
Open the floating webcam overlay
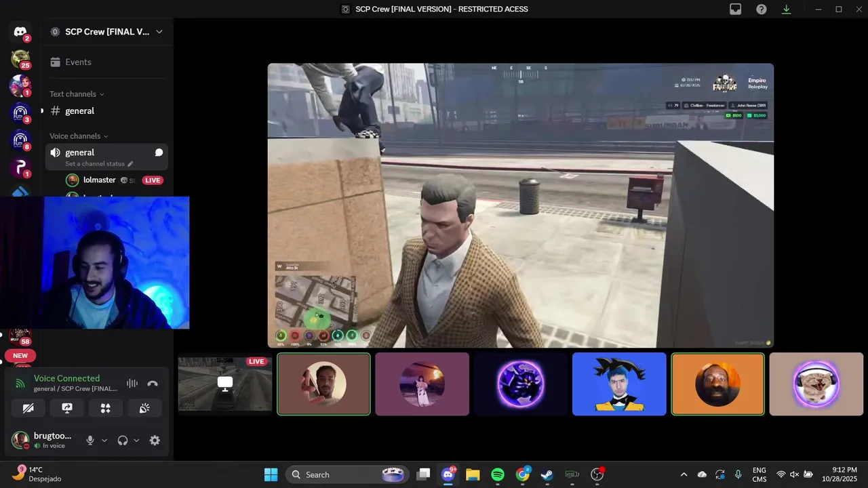[x=95, y=263]
